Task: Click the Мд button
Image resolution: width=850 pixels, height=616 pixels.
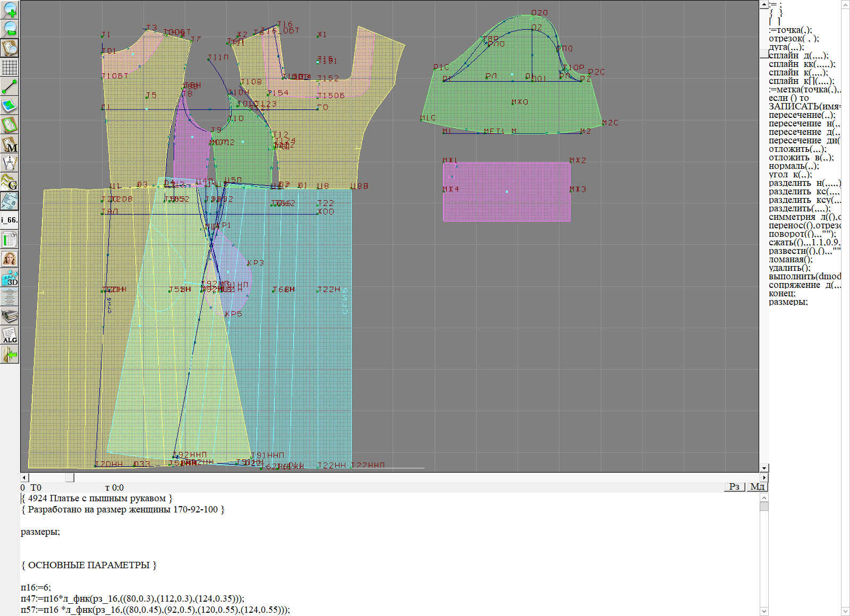Action: tap(757, 487)
